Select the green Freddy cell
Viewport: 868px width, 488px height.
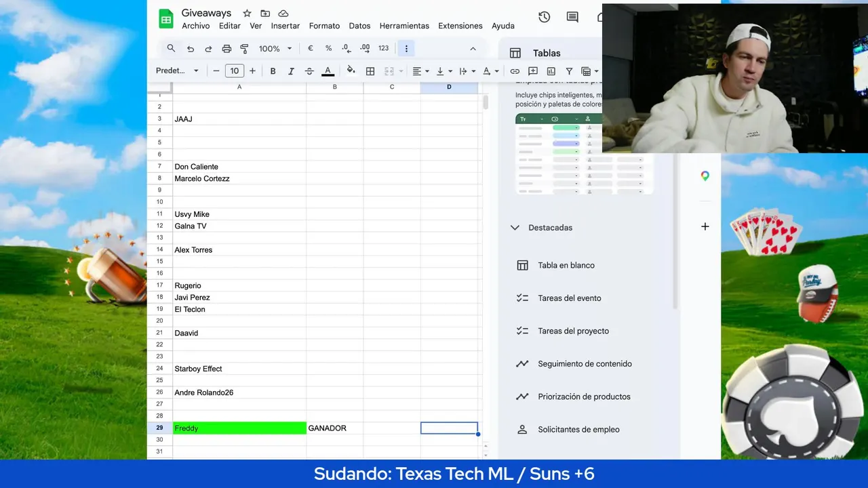coord(239,428)
